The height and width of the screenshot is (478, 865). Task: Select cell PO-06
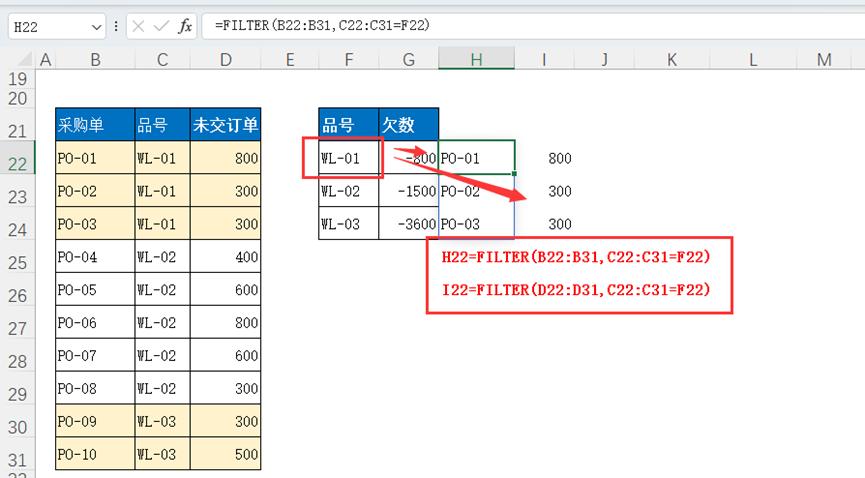pyautogui.click(x=95, y=322)
